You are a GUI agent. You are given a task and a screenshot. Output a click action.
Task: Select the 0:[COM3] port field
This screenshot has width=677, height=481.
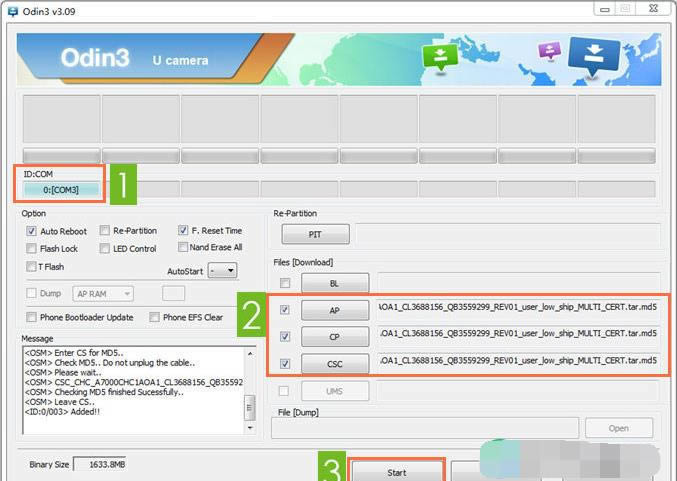coord(63,189)
